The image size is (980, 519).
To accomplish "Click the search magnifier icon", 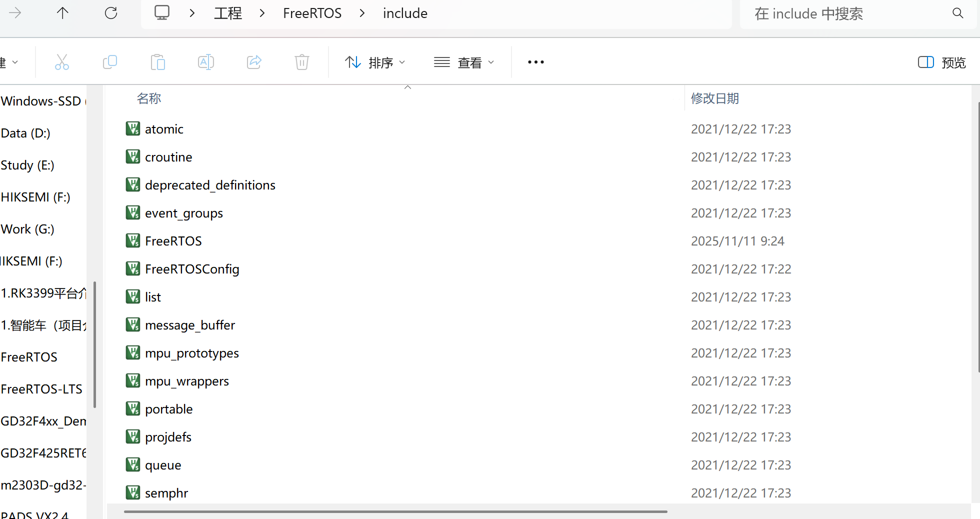I will coord(957,13).
